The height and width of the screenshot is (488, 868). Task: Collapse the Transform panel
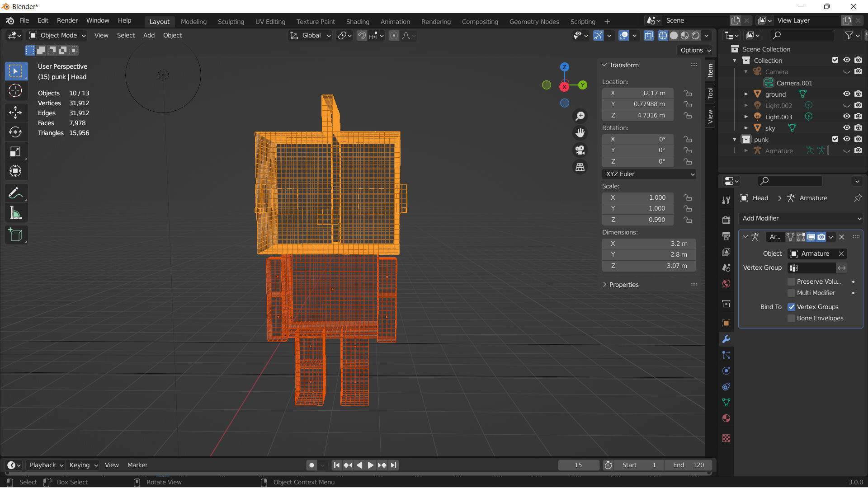point(604,65)
